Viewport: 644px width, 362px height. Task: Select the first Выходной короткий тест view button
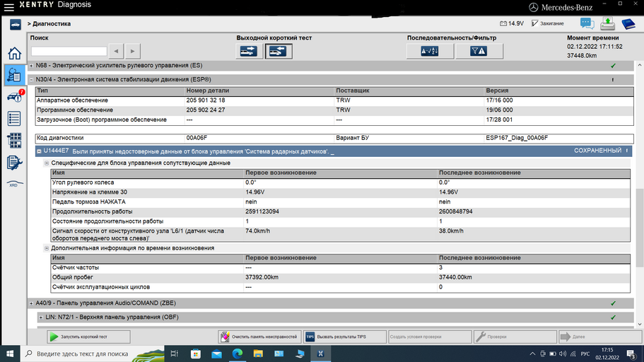pyautogui.click(x=249, y=52)
